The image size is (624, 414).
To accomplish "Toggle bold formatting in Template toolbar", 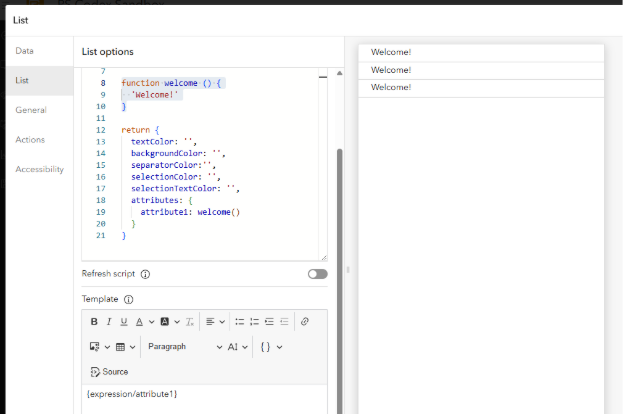I will tap(94, 322).
